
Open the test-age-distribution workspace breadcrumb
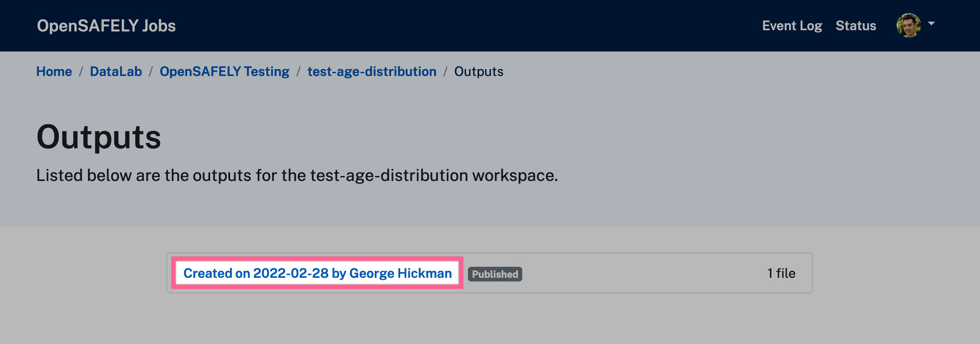coord(372,71)
